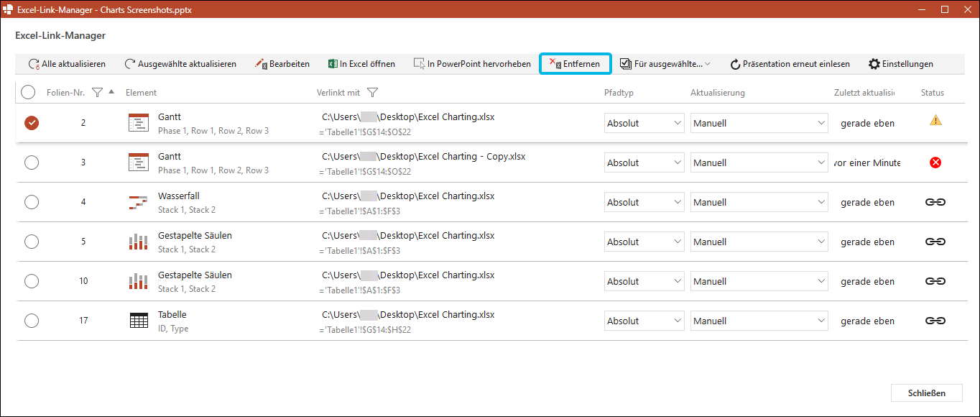Image resolution: width=980 pixels, height=417 pixels.
Task: Toggle the select-all circle in header
Action: click(28, 92)
